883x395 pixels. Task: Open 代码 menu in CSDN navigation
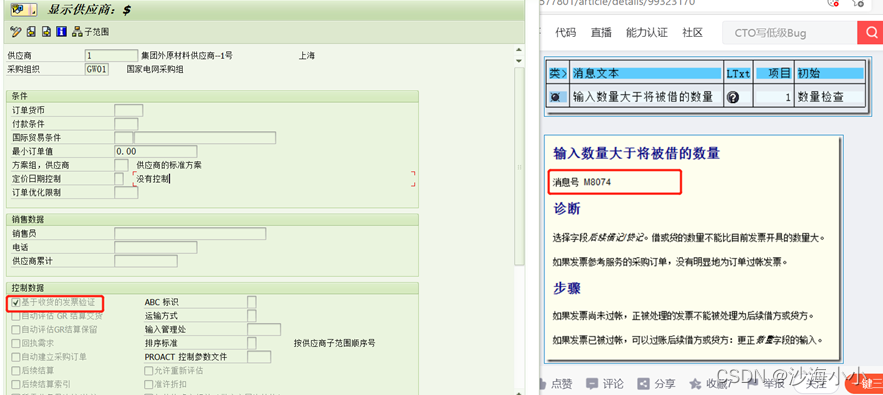(565, 33)
